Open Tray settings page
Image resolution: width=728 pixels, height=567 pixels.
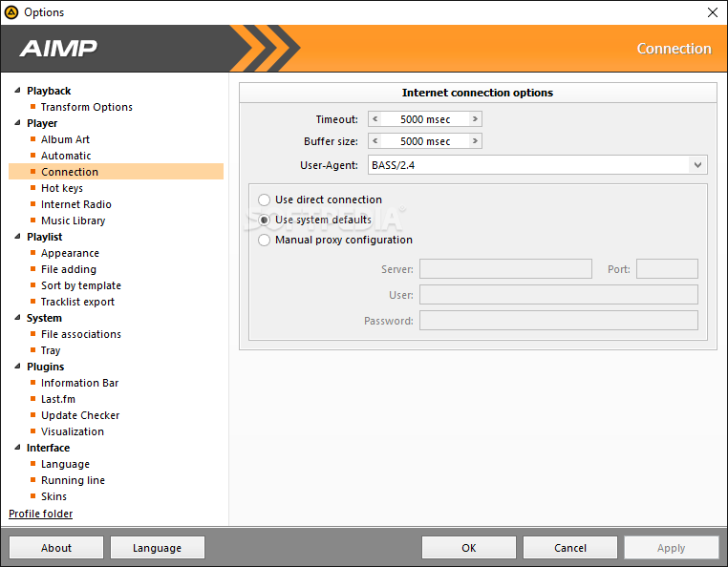[51, 350]
